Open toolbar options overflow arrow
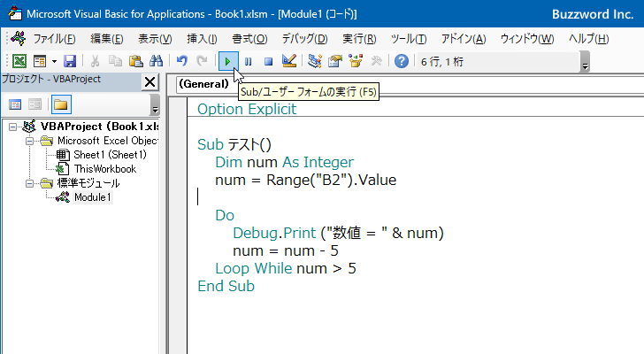 [x=586, y=62]
